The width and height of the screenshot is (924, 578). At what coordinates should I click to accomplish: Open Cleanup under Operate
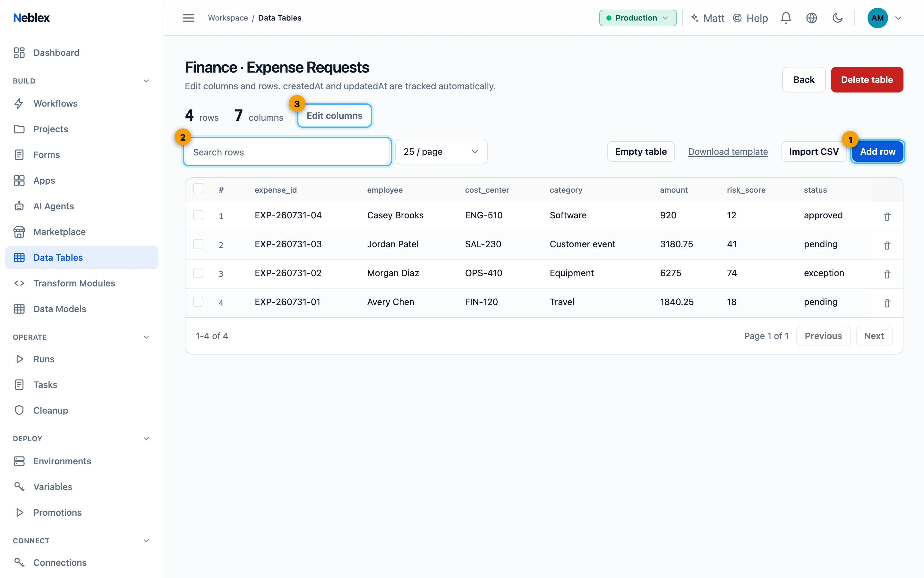[82, 410]
